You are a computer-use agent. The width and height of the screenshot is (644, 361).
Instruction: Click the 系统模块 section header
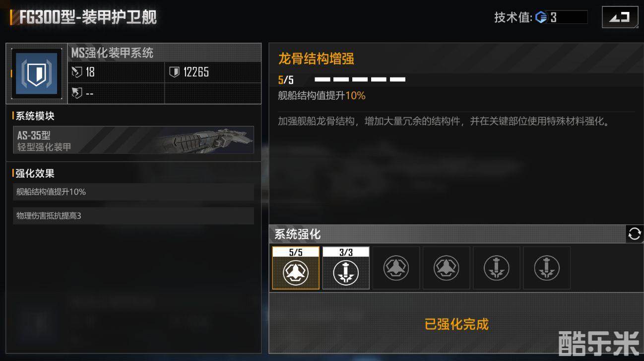(x=34, y=116)
